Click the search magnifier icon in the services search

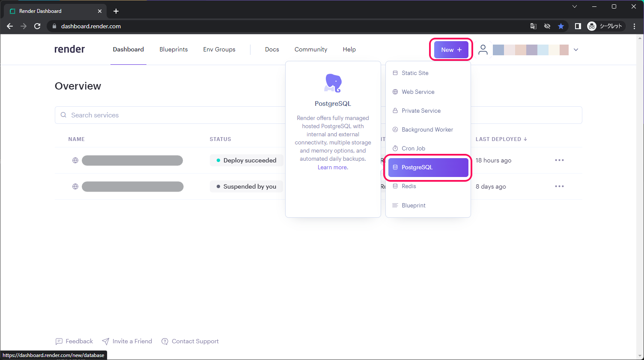(x=63, y=115)
